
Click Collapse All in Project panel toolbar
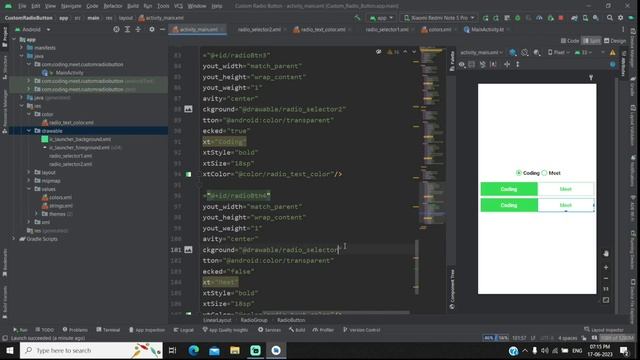(138, 29)
